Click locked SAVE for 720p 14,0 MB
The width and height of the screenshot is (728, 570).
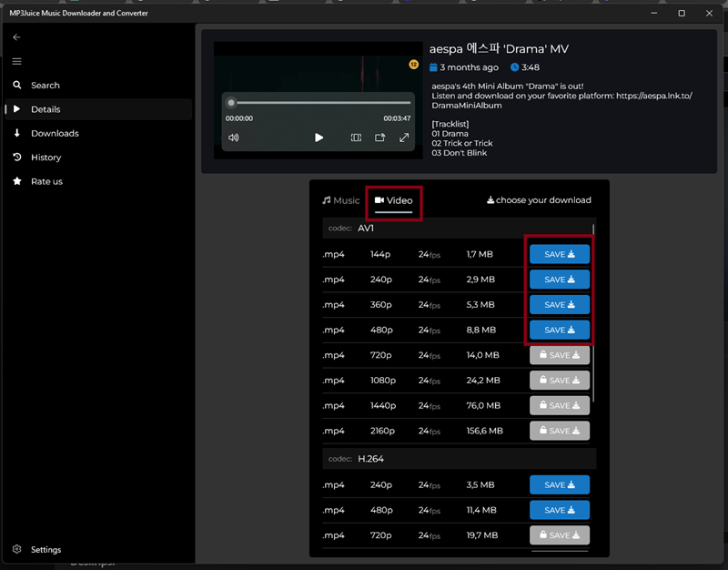(x=560, y=355)
